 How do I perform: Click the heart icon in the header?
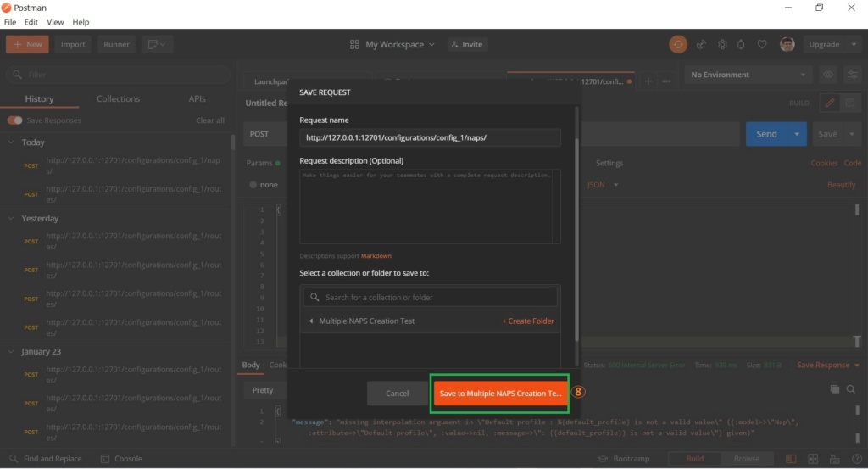pos(762,44)
